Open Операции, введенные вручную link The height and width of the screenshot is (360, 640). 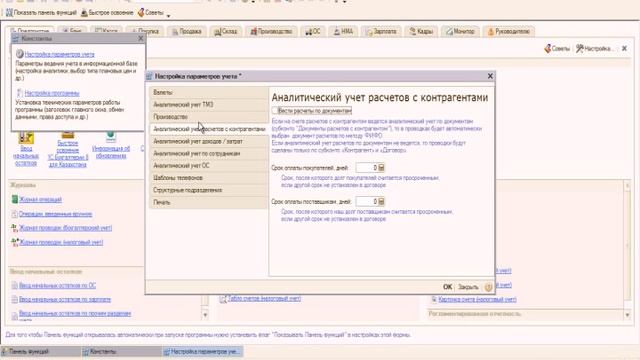[55, 214]
